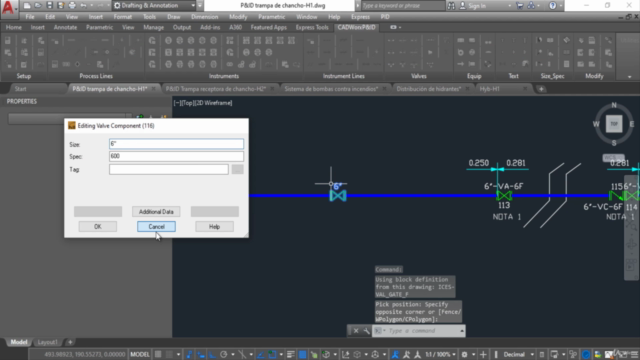The image size is (640, 360).
Task: Toggle Snap mode in status bar
Action: point(169,354)
